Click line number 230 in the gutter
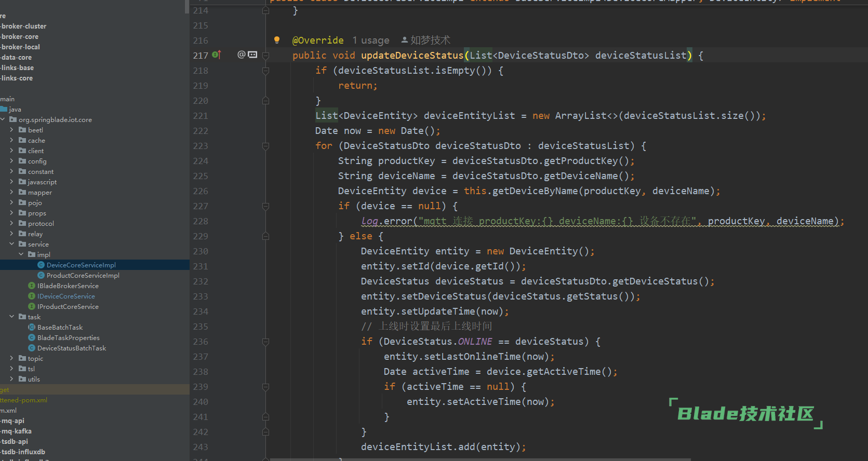Image resolution: width=868 pixels, height=461 pixels. (x=201, y=251)
